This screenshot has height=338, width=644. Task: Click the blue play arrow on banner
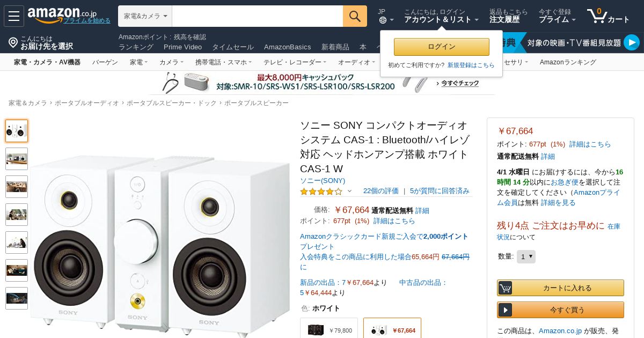tap(632, 42)
